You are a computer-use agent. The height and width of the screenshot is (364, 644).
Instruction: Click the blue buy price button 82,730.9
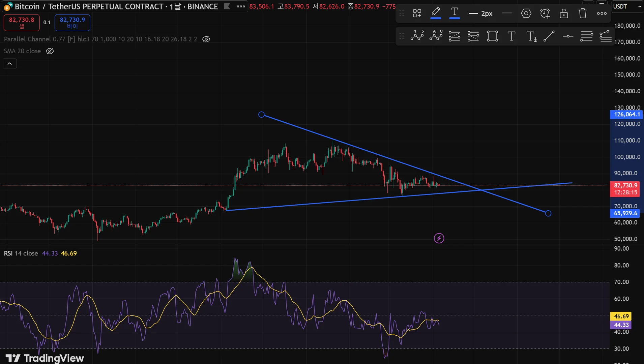click(72, 23)
